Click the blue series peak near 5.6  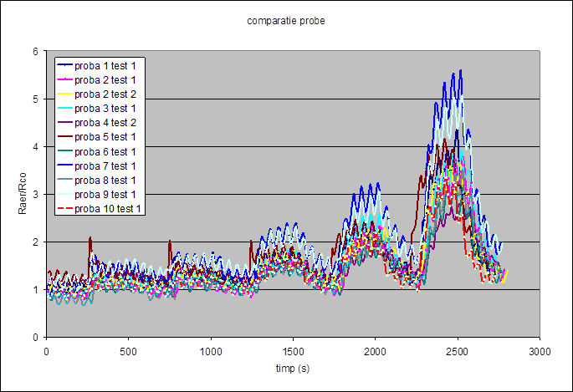click(x=461, y=71)
